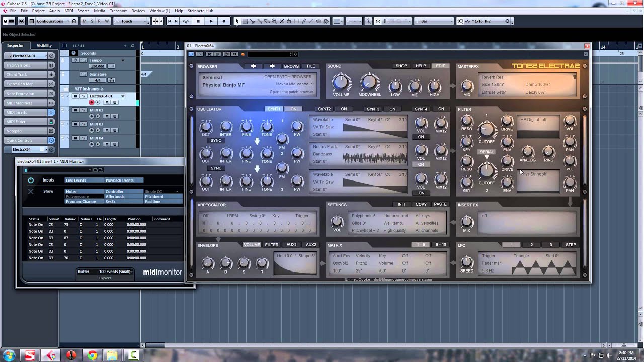Select the Erase tool in toolbar
The height and width of the screenshot is (362, 644).
267,21
